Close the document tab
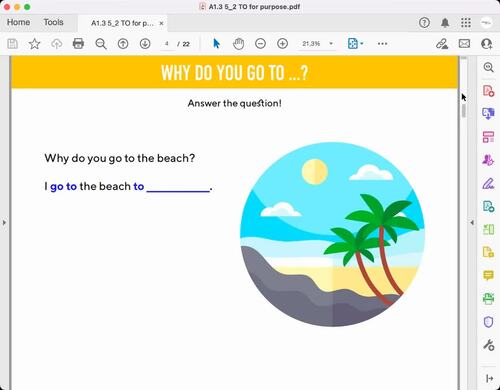The height and width of the screenshot is (390, 500). tap(161, 23)
